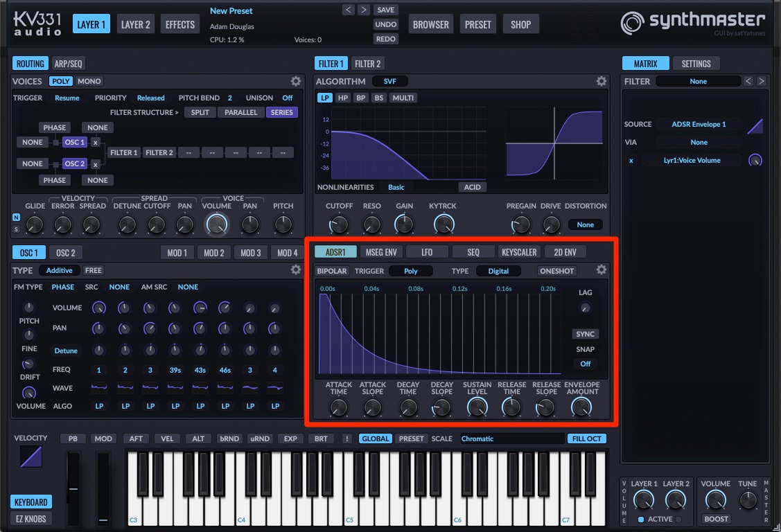Open the envelope Type Digital dropdown
The width and height of the screenshot is (781, 532).
tap(498, 271)
